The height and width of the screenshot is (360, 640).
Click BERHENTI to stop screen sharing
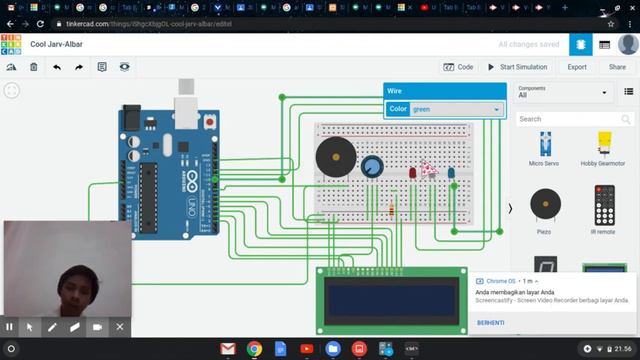pyautogui.click(x=490, y=323)
